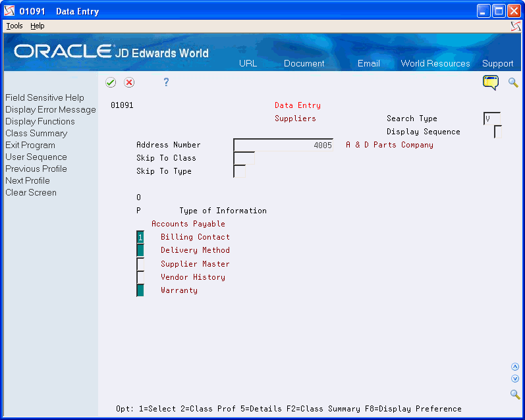This screenshot has width=525, height=420.
Task: Click the Vendor History text
Action: pos(193,277)
